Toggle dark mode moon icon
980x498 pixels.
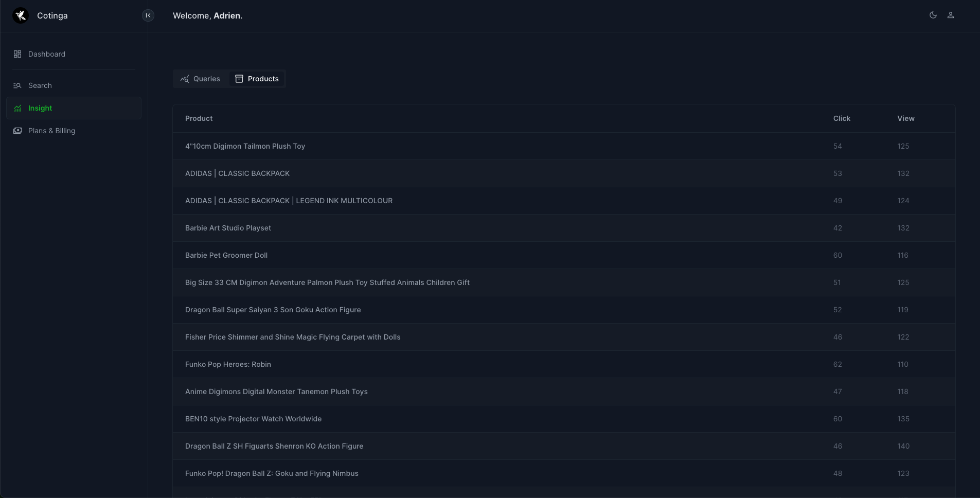[933, 15]
